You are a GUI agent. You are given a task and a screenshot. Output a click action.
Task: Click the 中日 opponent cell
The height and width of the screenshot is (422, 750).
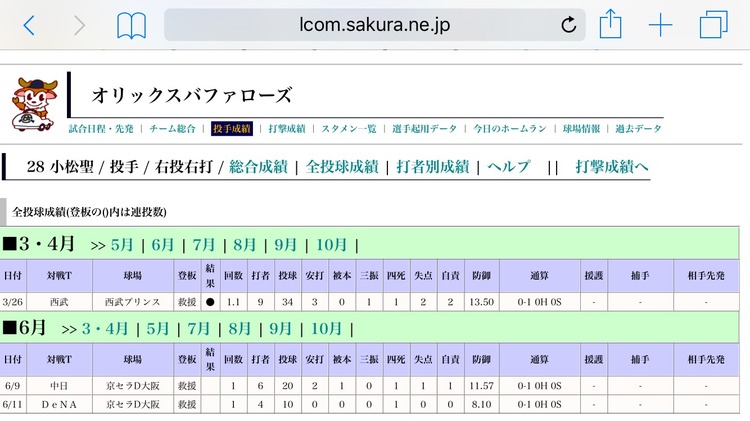tap(59, 386)
